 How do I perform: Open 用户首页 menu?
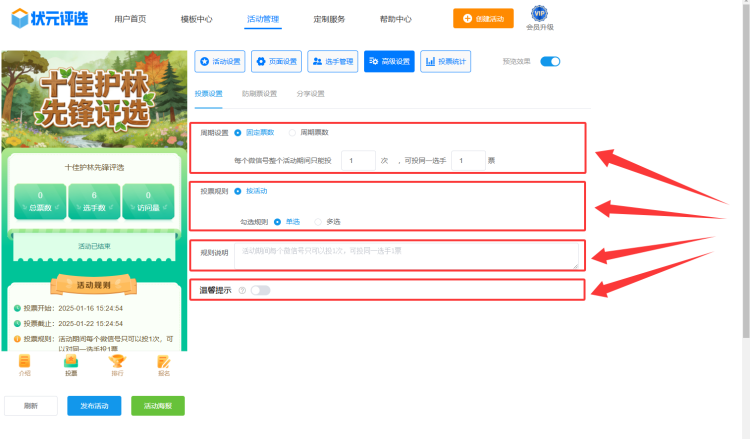click(130, 19)
